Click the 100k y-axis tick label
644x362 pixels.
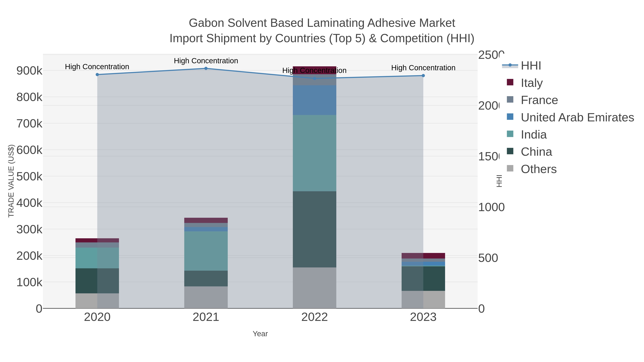point(29,282)
